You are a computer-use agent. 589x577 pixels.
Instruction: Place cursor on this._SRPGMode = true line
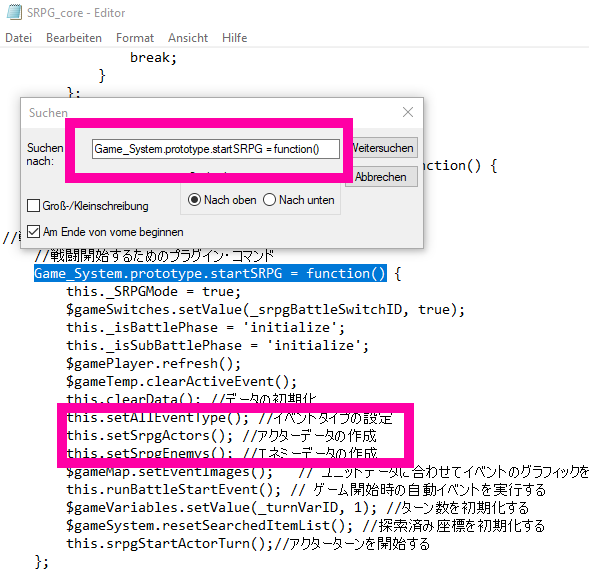click(153, 292)
